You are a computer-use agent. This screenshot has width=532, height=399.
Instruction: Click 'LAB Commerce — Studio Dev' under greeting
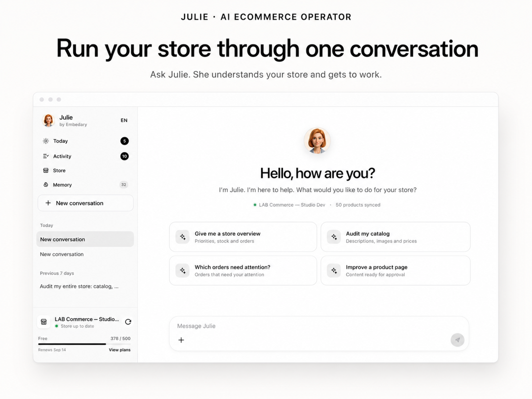[292, 205]
